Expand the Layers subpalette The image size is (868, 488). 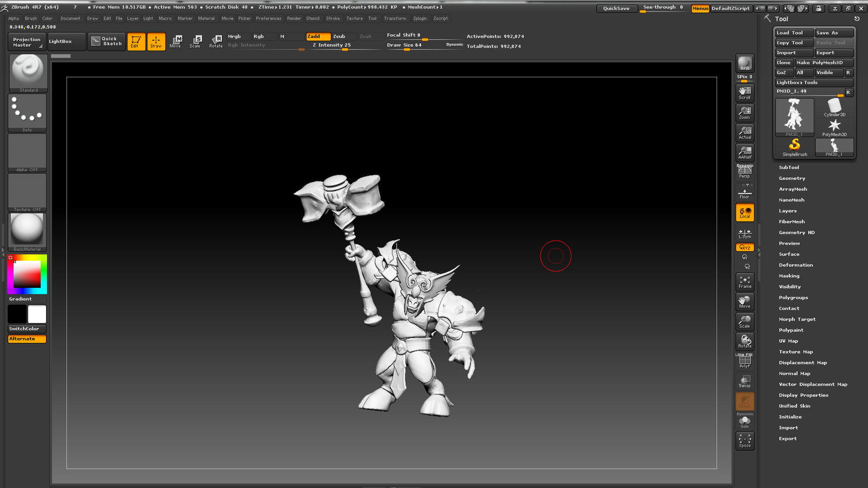click(x=788, y=211)
